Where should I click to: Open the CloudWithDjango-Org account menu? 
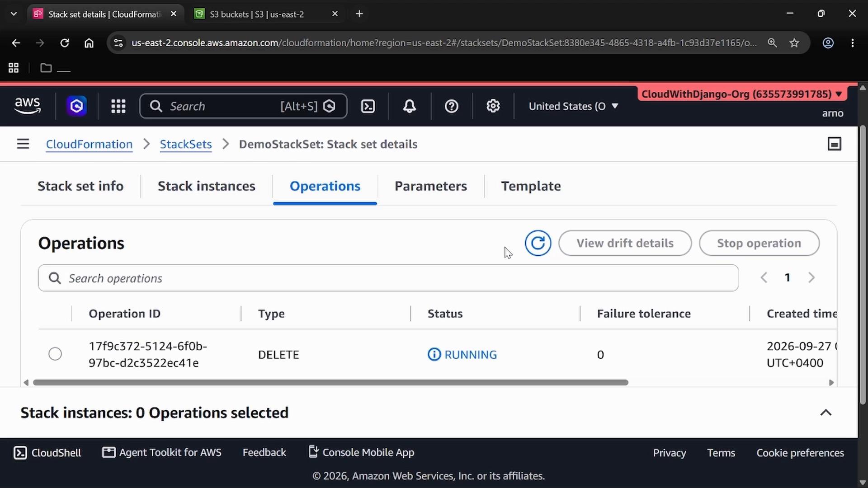[x=741, y=94]
